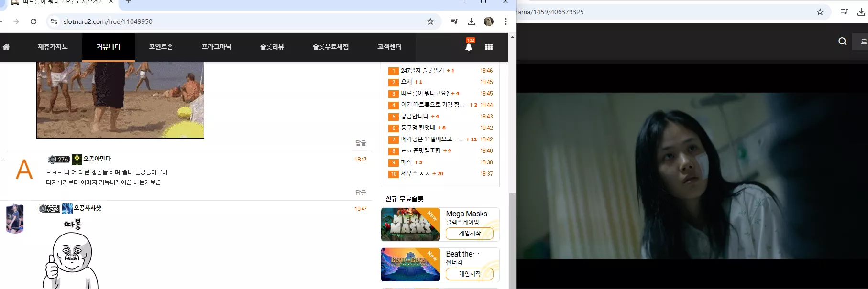
Task: Click 게임시작 for Mega Masks
Action: [x=470, y=233]
